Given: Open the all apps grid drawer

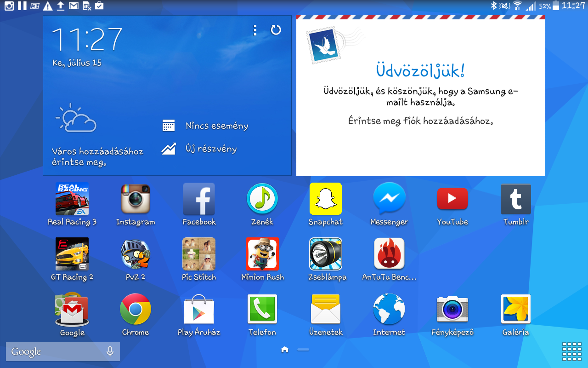Looking at the screenshot, I should (571, 352).
